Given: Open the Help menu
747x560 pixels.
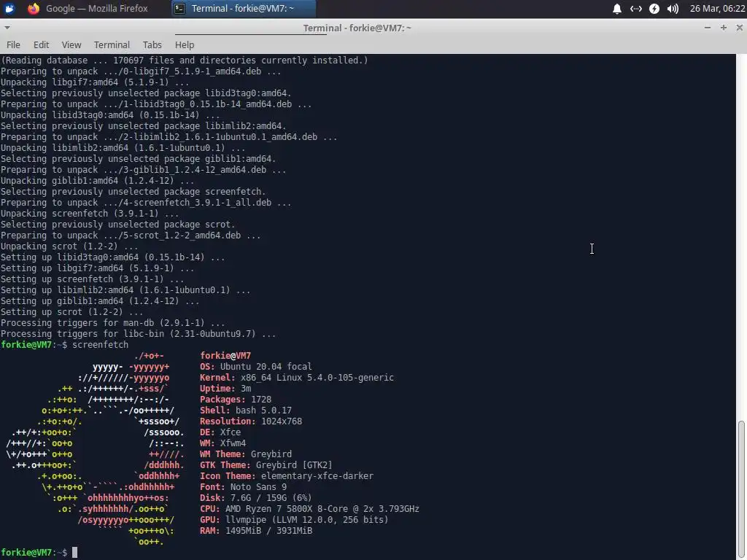Looking at the screenshot, I should [x=185, y=44].
